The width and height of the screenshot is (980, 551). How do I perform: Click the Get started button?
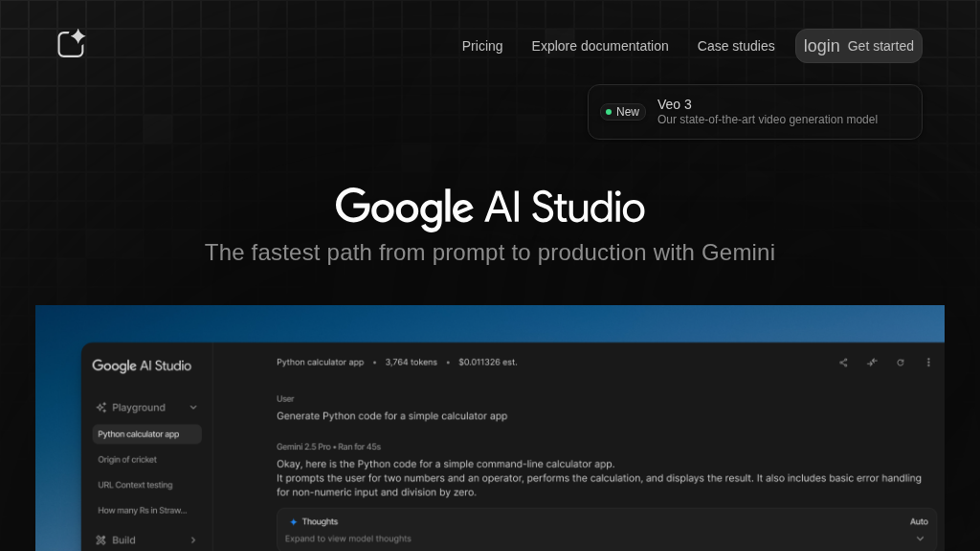click(880, 46)
